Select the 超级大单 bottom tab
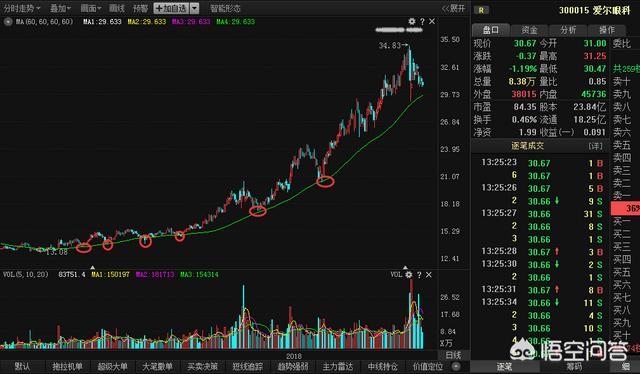 (112, 367)
